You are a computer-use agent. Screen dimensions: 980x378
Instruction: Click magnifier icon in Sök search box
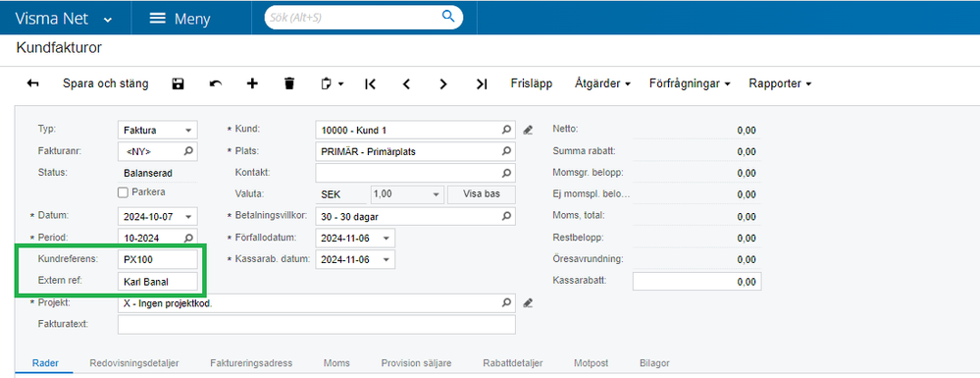[x=448, y=17]
